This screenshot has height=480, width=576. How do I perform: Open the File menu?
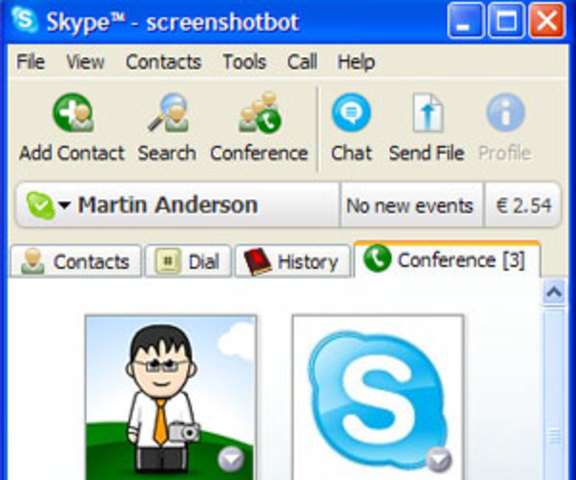coord(30,62)
